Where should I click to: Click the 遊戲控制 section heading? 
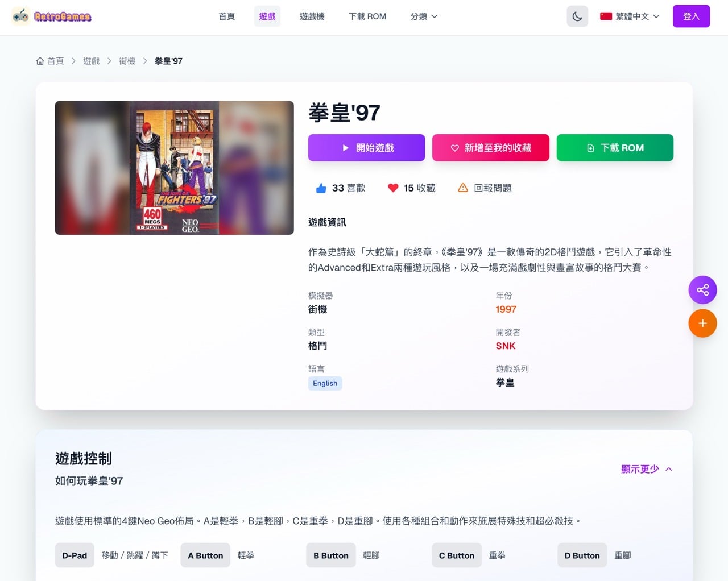[84, 458]
